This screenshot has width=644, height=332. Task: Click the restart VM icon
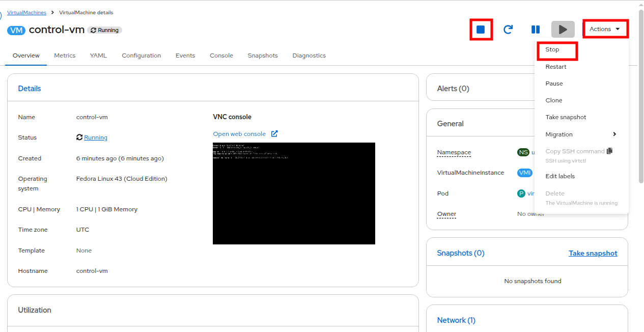[508, 29]
